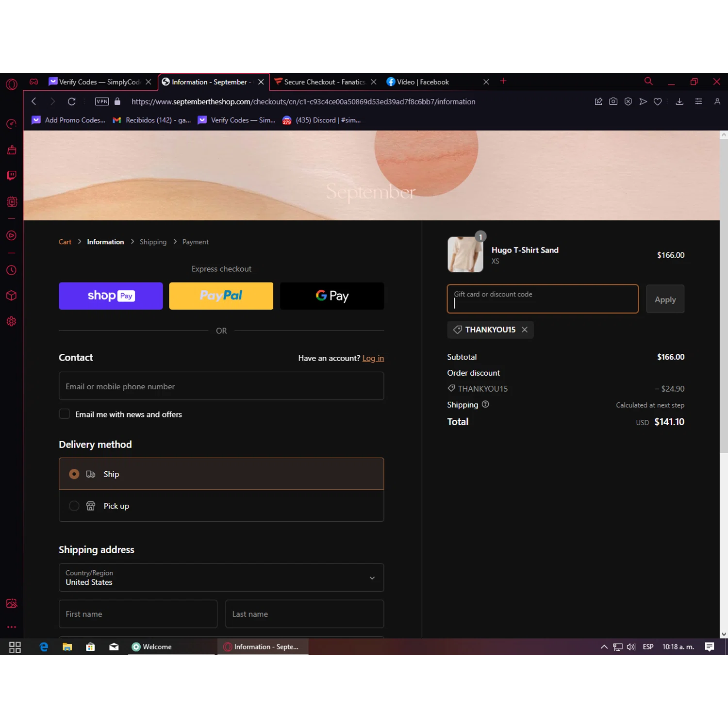Click the Shipping breadcrumb step
This screenshot has width=728, height=728.
(153, 242)
